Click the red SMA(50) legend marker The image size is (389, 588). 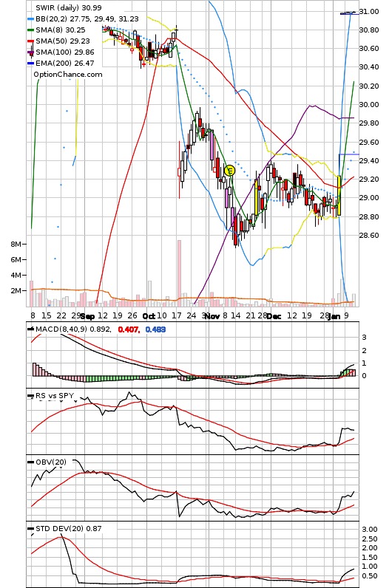(30, 41)
